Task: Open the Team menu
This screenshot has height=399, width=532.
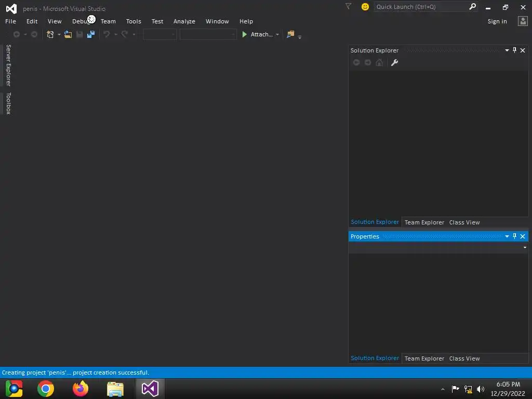Action: 108,21
